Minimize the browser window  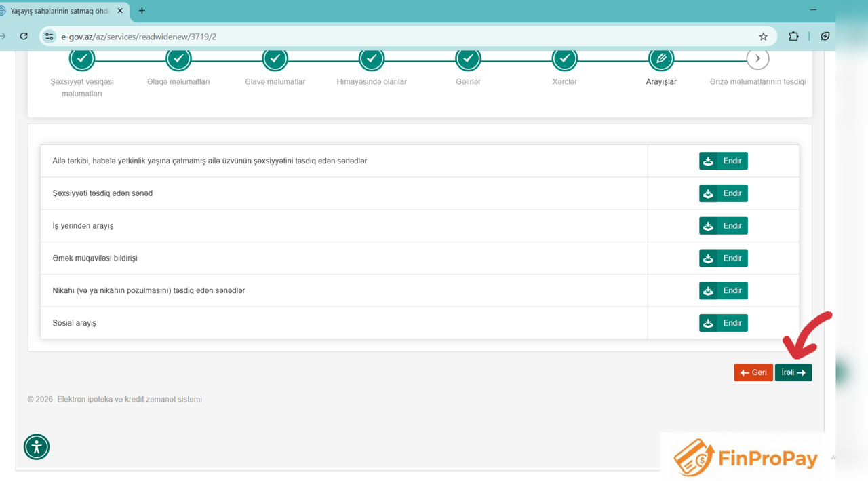[x=813, y=10]
